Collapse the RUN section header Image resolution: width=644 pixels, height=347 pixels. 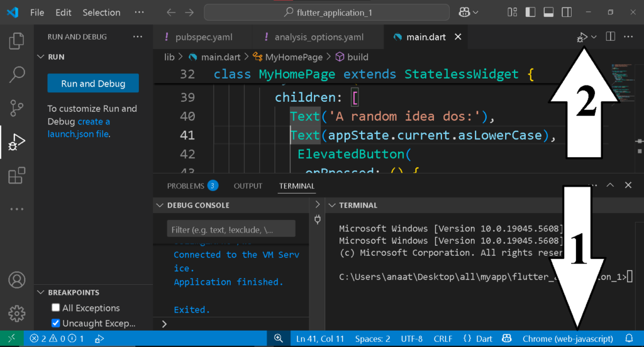(x=56, y=57)
